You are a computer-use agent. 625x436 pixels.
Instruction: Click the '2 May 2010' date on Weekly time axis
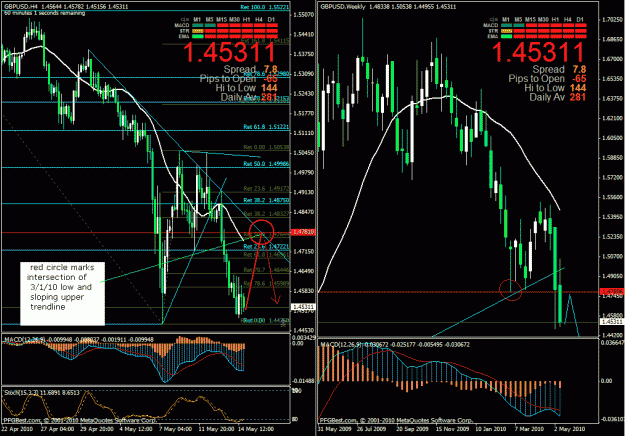click(570, 429)
